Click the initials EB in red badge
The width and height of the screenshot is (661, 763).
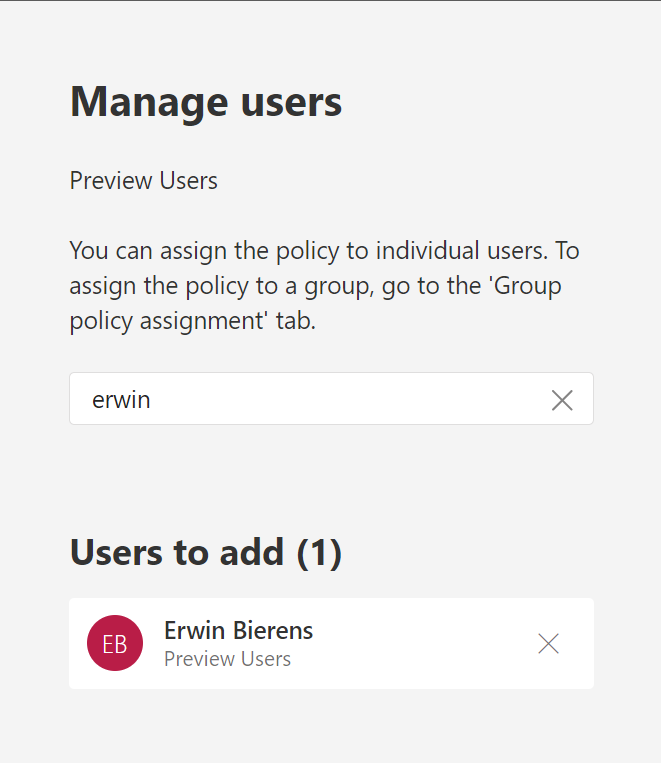tap(115, 644)
